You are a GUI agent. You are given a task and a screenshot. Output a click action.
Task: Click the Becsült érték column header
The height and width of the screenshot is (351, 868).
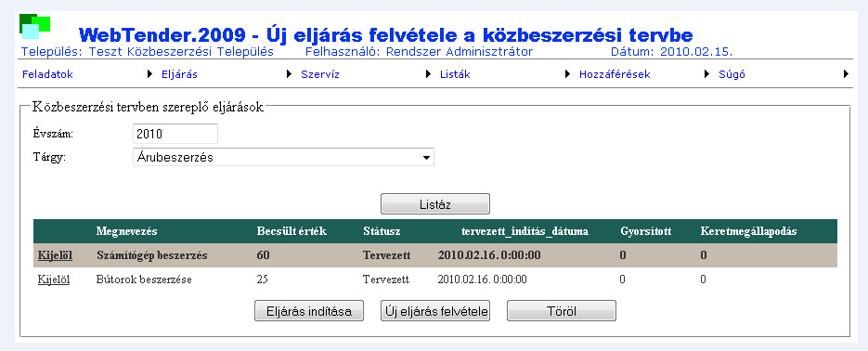coord(291,231)
